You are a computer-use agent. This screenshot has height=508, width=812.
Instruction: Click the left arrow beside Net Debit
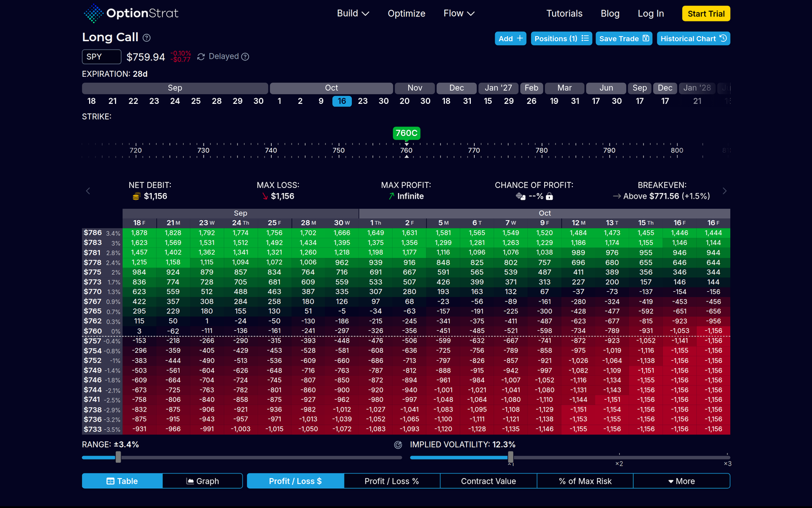pos(88,191)
